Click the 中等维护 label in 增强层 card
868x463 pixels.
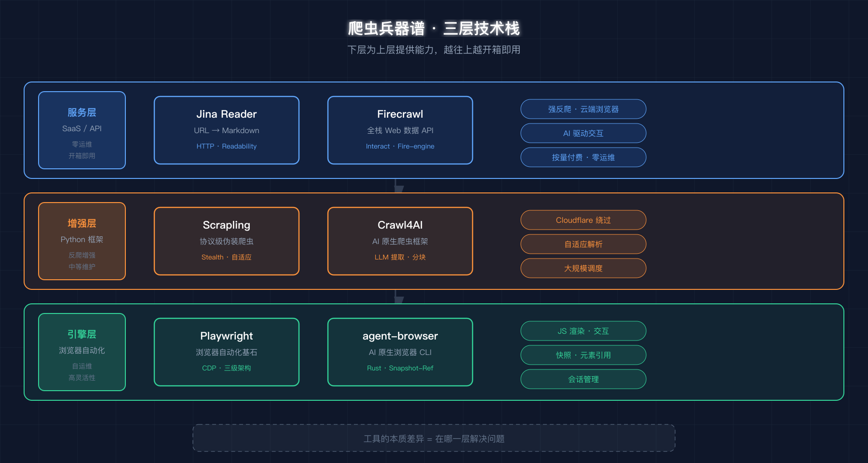click(x=82, y=267)
